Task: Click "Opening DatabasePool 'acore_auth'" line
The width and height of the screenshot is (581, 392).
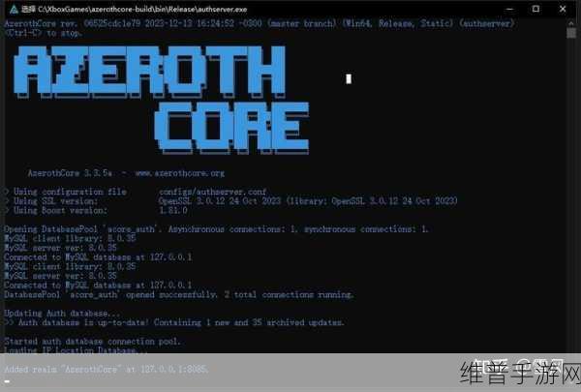Action: pyautogui.click(x=216, y=229)
